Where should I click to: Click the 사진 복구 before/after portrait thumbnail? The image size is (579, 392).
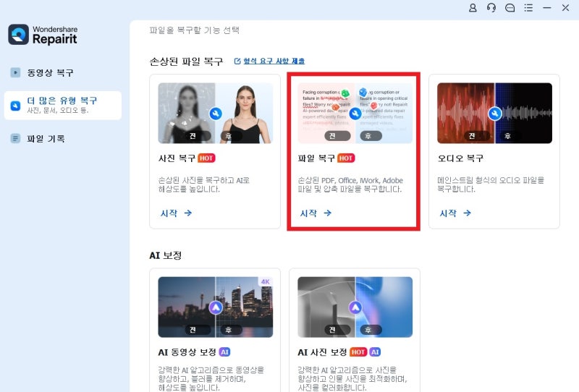tap(216, 113)
